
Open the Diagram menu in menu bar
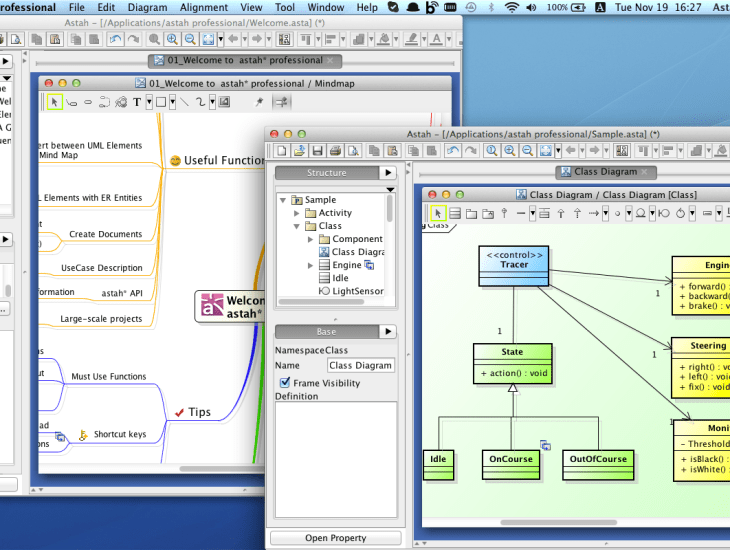click(147, 7)
